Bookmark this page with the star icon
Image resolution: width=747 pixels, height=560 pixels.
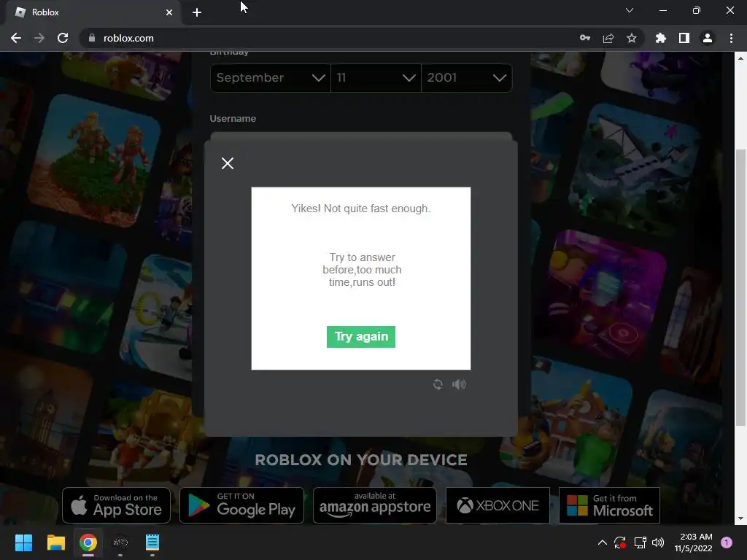pyautogui.click(x=632, y=38)
